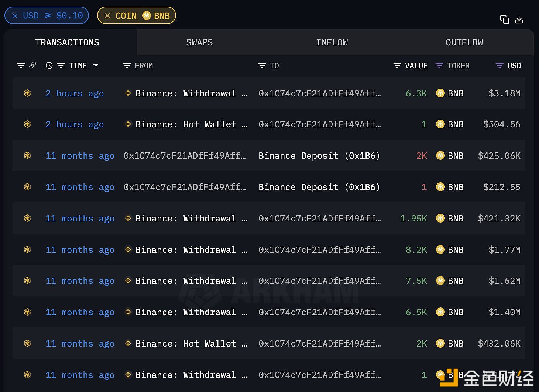Open the TO column filter
Image resolution: width=539 pixels, height=392 pixels.
(262, 66)
